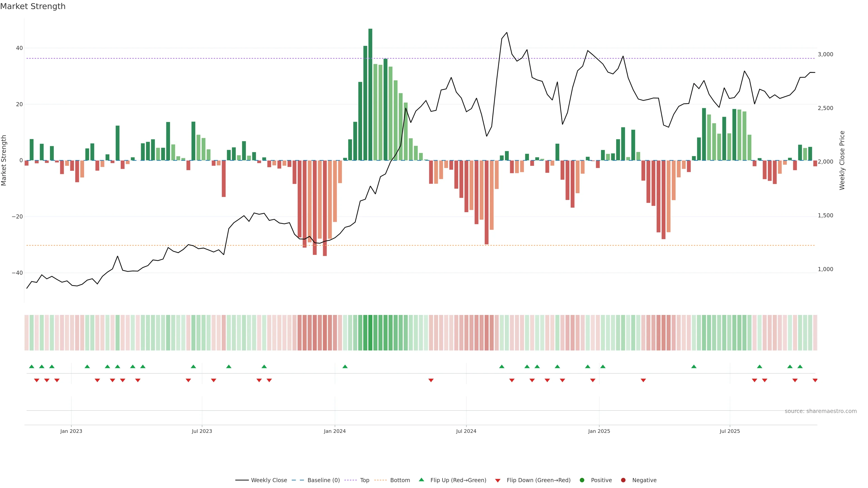The height and width of the screenshot is (488, 868).
Task: Click the 3,000 tick on the price axis
Action: [x=825, y=54]
